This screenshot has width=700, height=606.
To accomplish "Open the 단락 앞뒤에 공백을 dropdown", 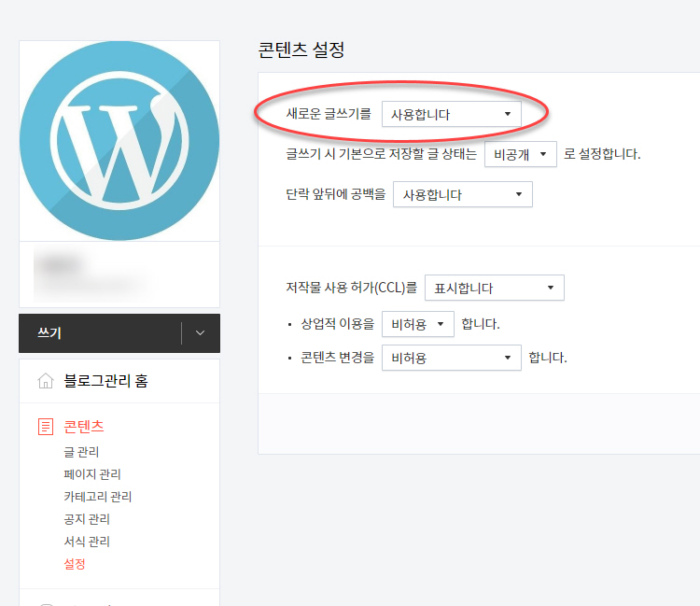I will click(x=463, y=194).
